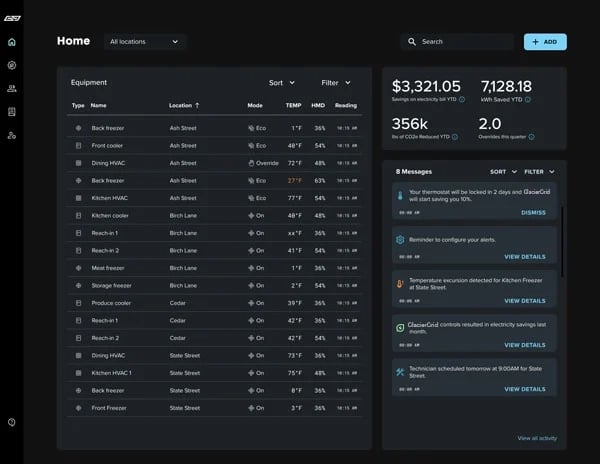The image size is (600, 464).
Task: Open the All locations dropdown
Action: pyautogui.click(x=145, y=42)
